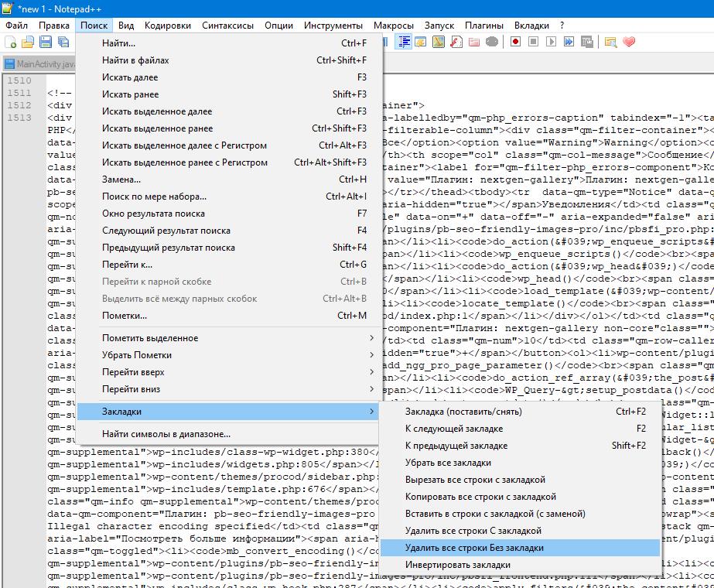This screenshot has width=714, height=588.
Task: Open a file using the folder toolbar icon
Action: coord(28,42)
